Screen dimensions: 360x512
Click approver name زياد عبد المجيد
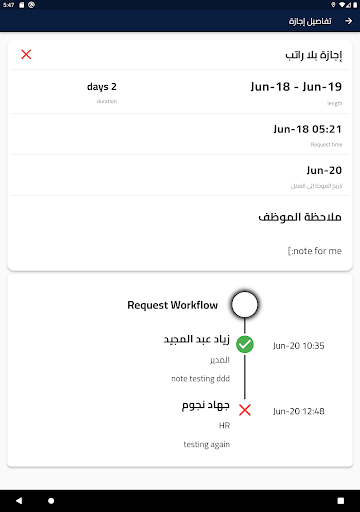coord(197,340)
